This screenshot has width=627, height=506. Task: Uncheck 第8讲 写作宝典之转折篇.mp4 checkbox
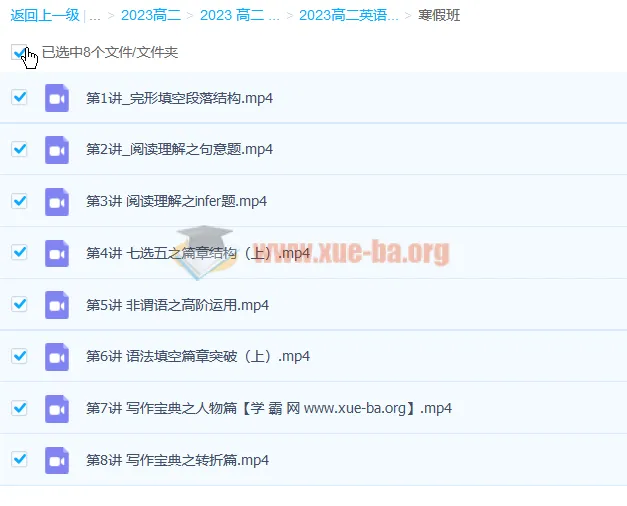pyautogui.click(x=19, y=459)
